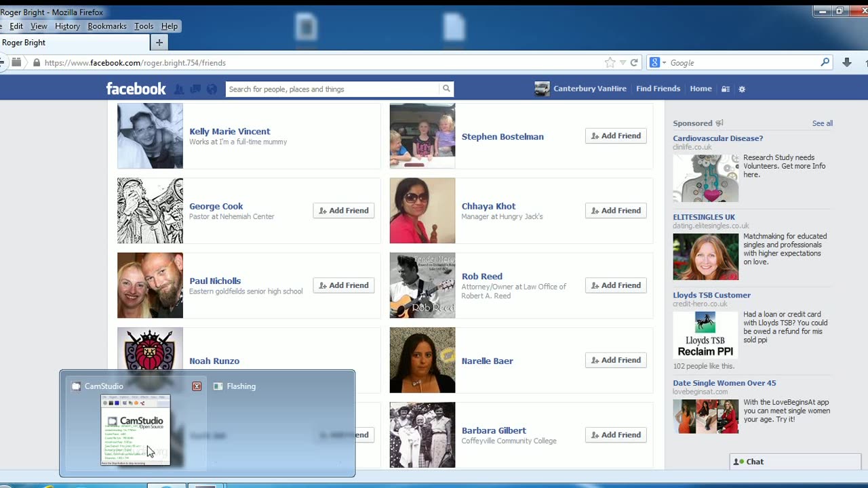Open Date Single Women Over 45 ad
Viewport: 868px width, 488px height.
coord(724,383)
